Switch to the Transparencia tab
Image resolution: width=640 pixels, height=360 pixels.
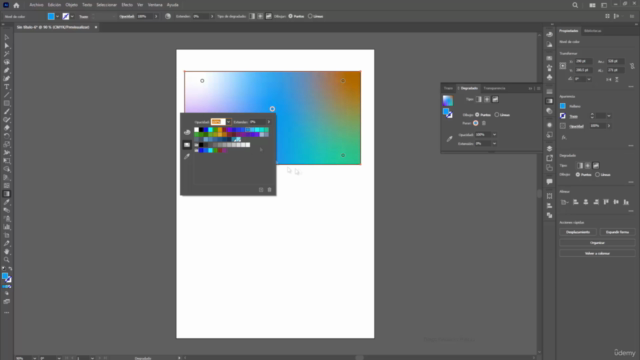click(x=494, y=88)
